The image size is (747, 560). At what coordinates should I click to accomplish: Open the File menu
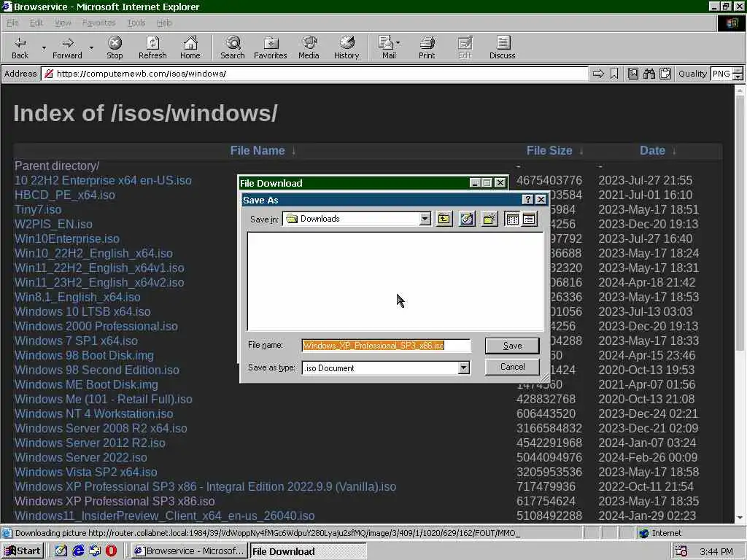pos(12,23)
